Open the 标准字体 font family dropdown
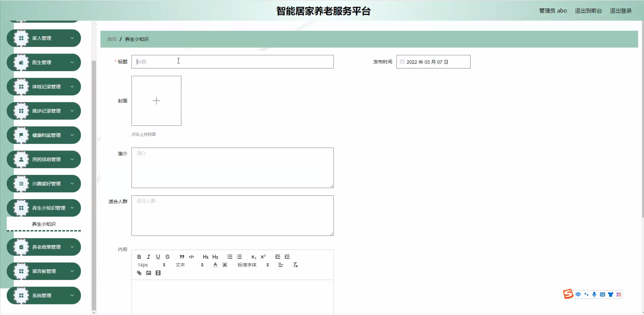Image resolution: width=644 pixels, height=315 pixels. 253,265
